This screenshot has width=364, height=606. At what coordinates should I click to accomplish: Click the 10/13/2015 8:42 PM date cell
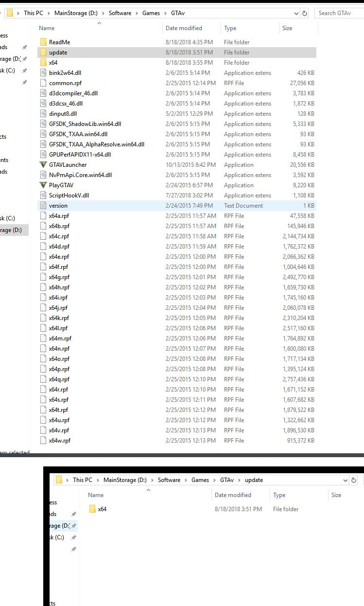tap(190, 165)
